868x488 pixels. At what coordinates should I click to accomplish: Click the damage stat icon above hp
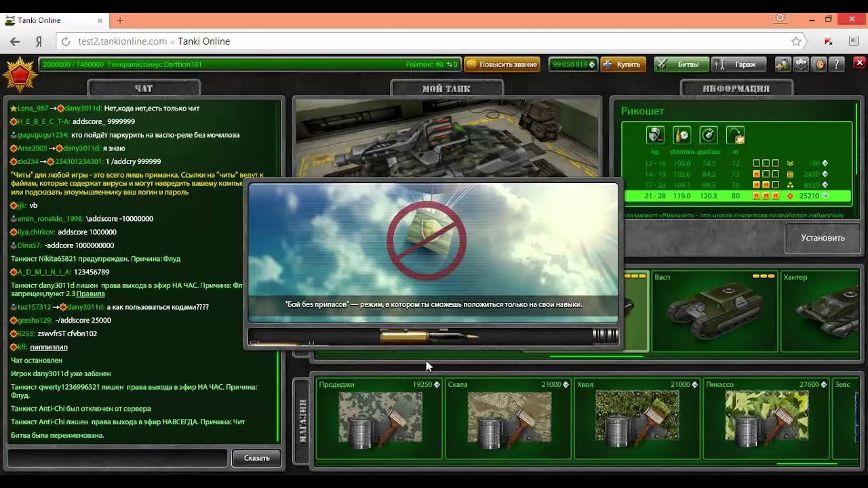[655, 135]
